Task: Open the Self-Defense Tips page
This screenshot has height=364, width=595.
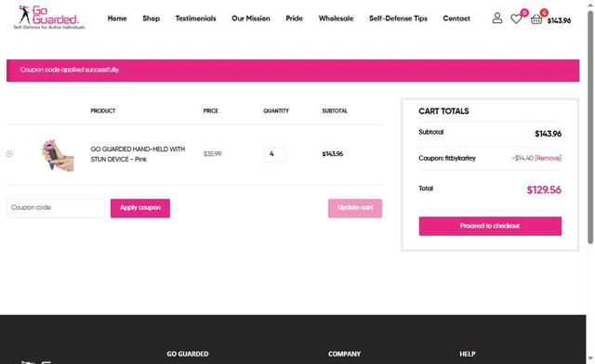Action: [398, 19]
